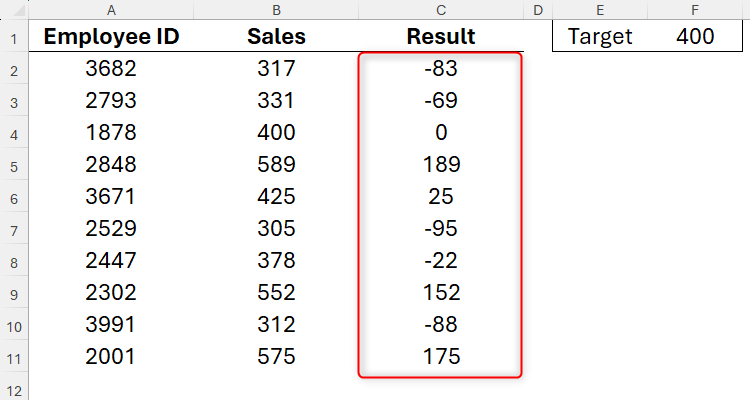Select row 12 header number

click(x=14, y=388)
